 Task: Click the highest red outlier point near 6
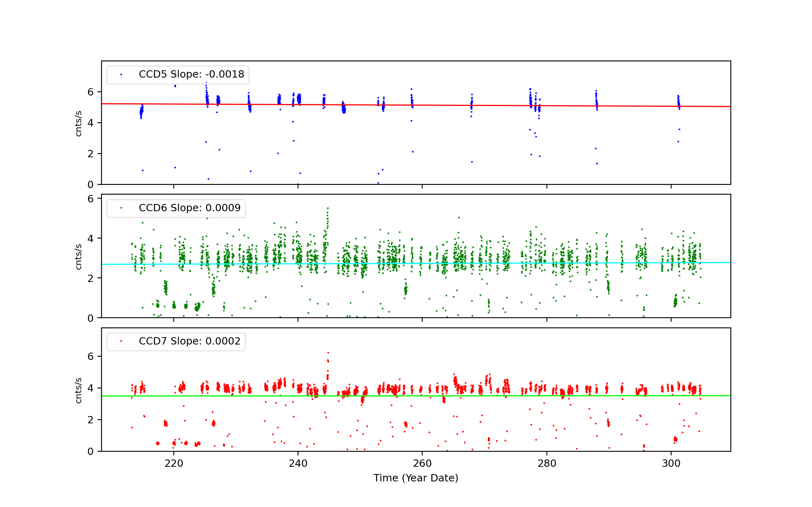click(328, 353)
